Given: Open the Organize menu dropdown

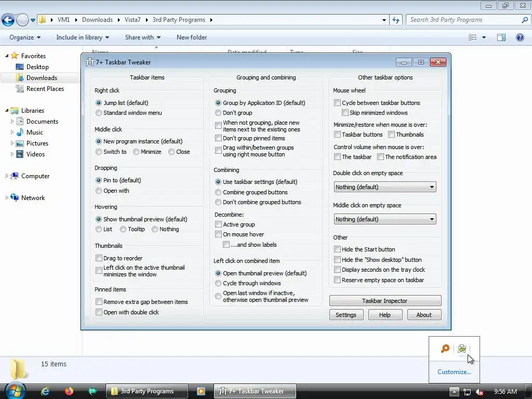Looking at the screenshot, I should [x=25, y=37].
